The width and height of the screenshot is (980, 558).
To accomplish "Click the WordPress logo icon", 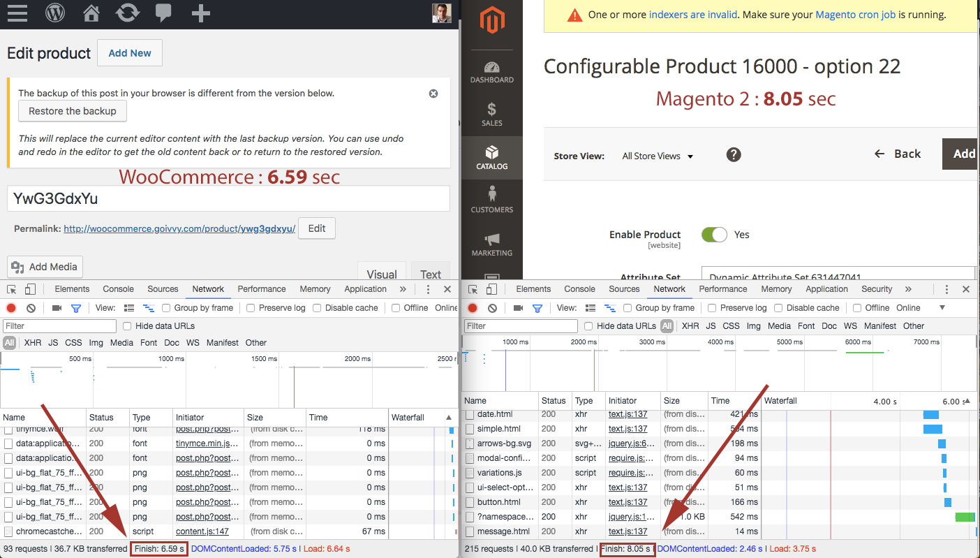I will click(55, 13).
